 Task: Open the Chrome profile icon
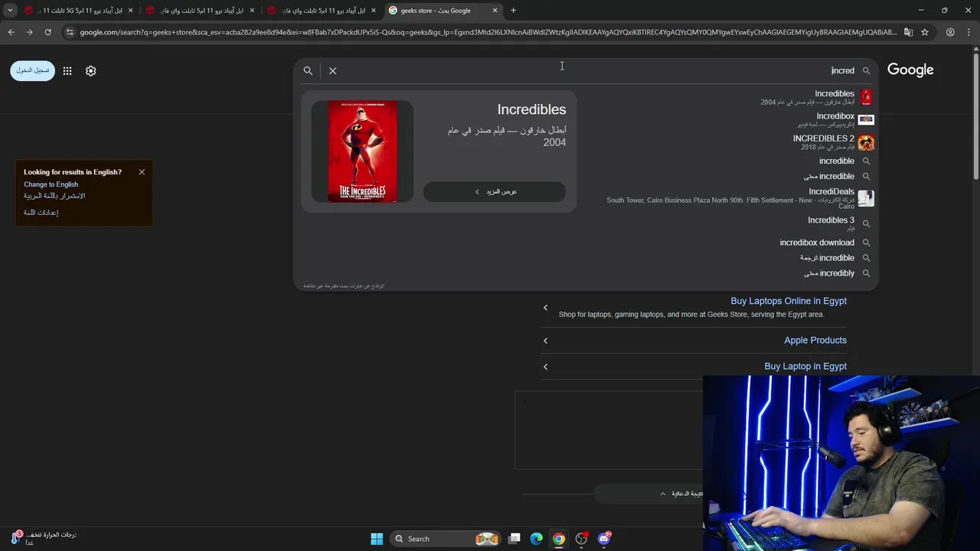pos(950,32)
